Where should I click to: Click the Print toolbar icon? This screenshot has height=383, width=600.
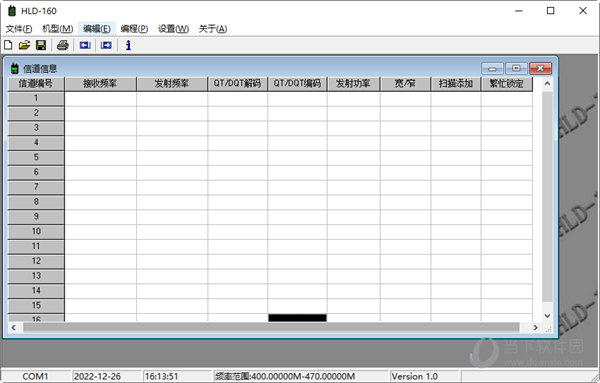[x=63, y=45]
